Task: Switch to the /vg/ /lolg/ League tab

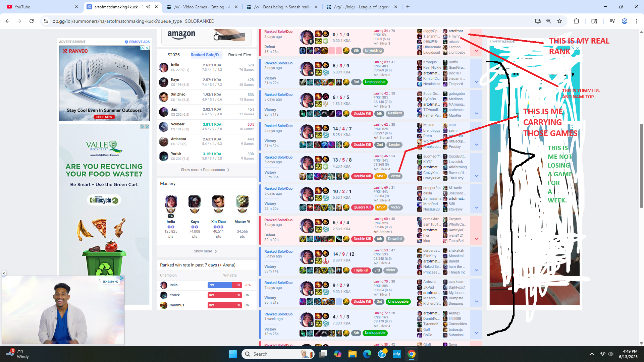Action: point(362,7)
